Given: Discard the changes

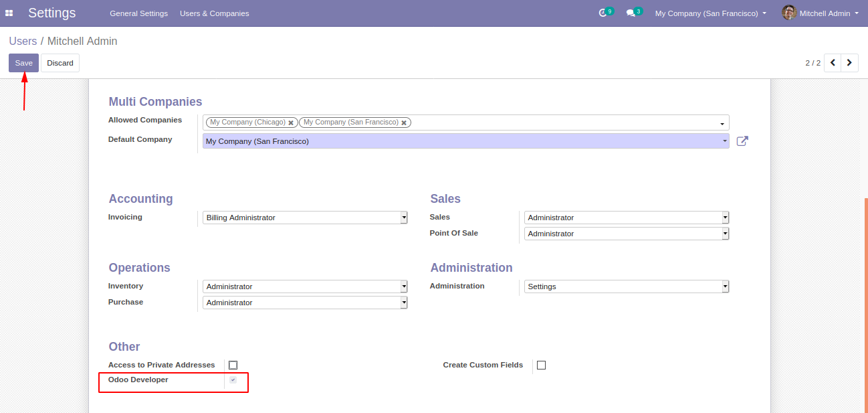Looking at the screenshot, I should (60, 63).
